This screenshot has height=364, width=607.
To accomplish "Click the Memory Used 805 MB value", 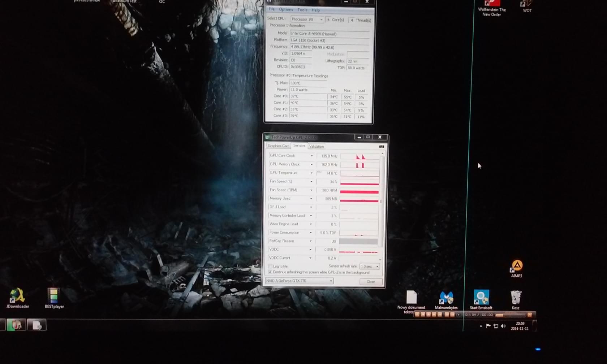I will pos(327,199).
